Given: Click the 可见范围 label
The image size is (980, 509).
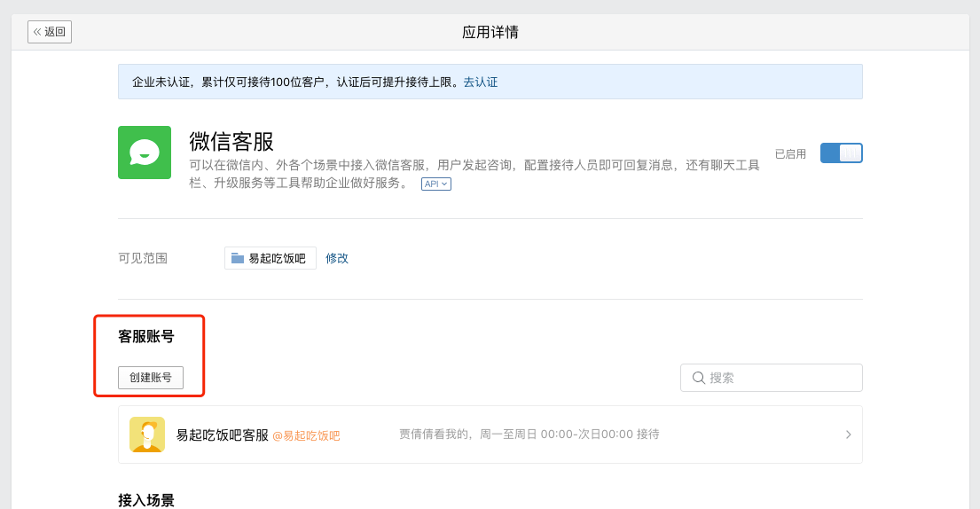Looking at the screenshot, I should pos(143,258).
